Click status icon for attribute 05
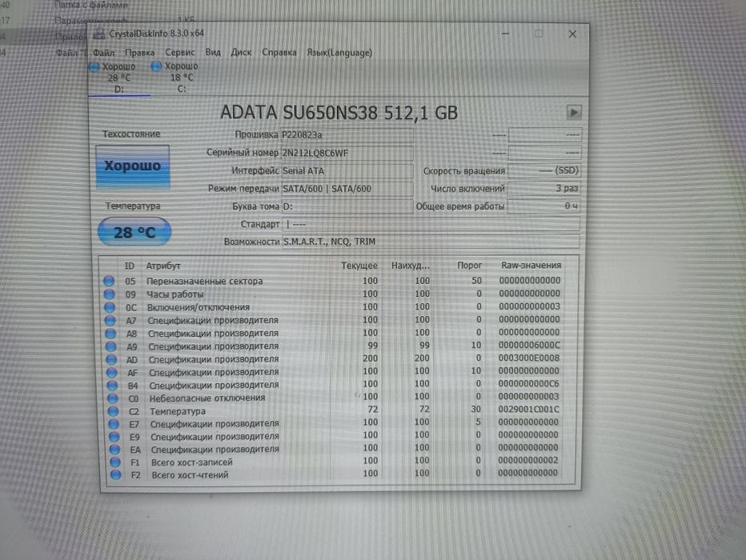The image size is (746, 560). click(x=109, y=281)
